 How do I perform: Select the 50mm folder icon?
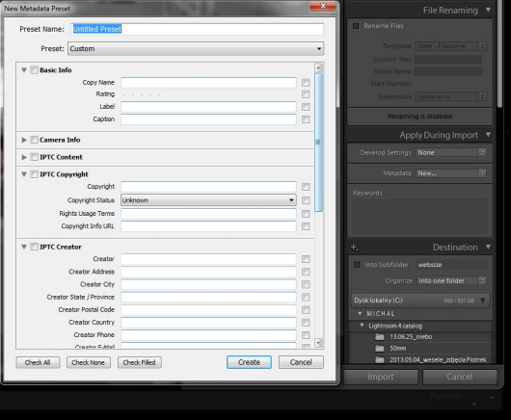click(x=380, y=349)
